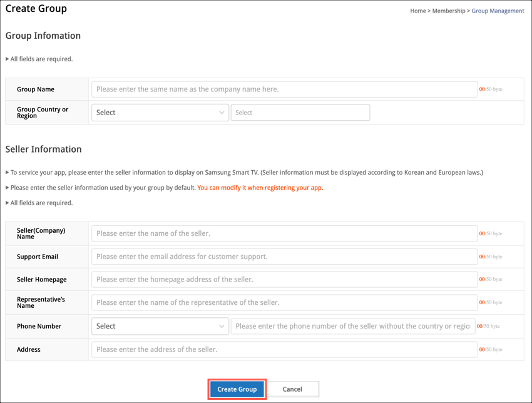The image size is (532, 403).
Task: Open the Group Country or Region dropdown
Action: click(x=160, y=113)
